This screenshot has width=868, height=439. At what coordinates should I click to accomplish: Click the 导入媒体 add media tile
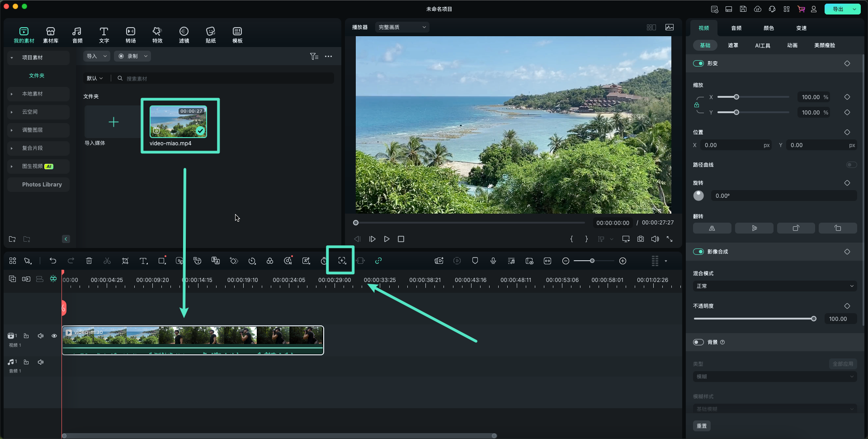113,122
